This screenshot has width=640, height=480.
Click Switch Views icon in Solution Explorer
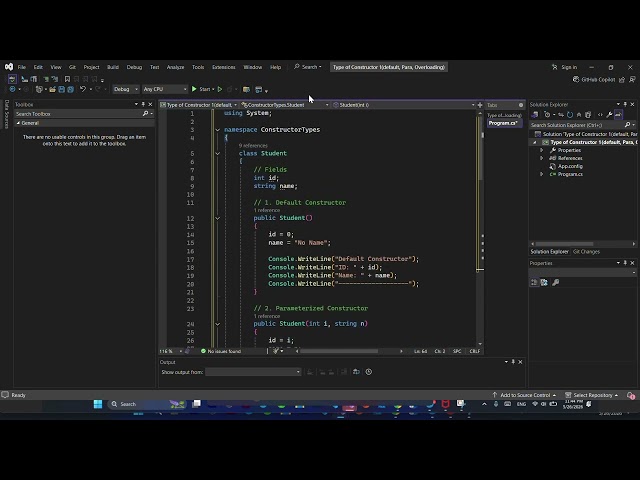535,115
